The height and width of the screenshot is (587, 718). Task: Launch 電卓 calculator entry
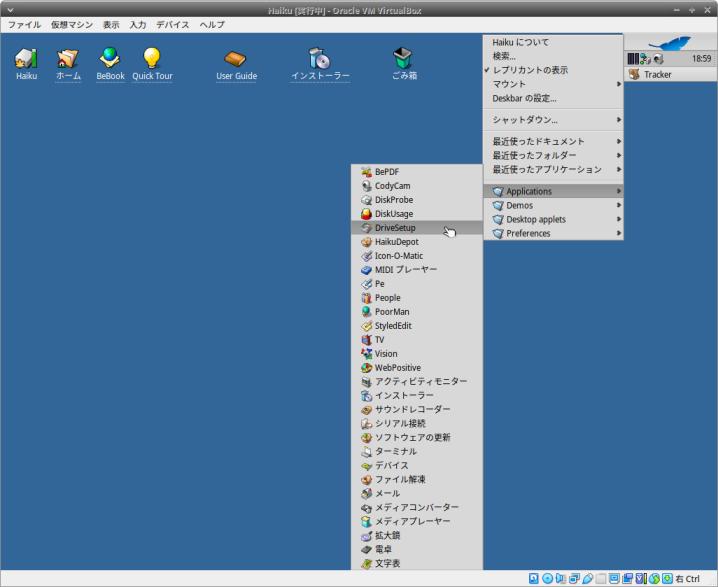tap(417, 549)
